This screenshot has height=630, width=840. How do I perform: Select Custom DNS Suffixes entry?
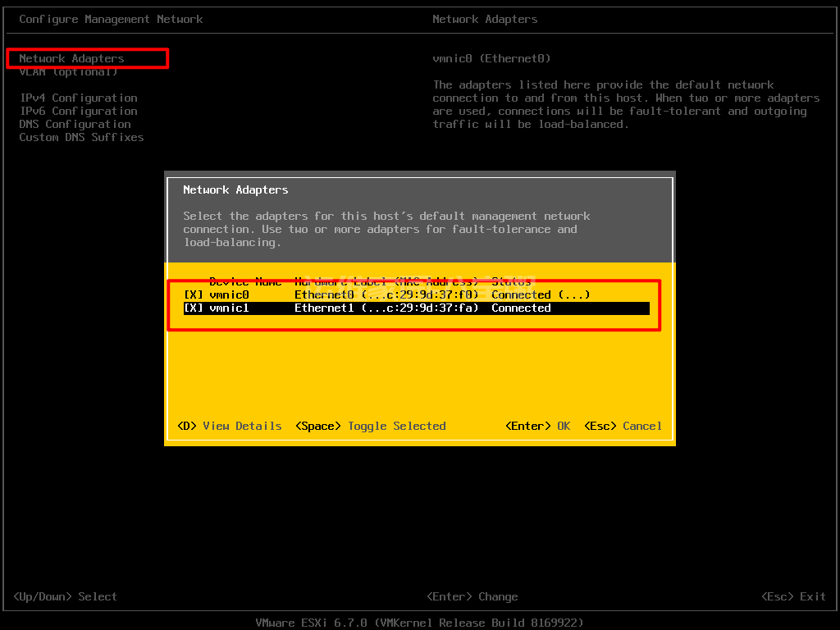point(81,137)
